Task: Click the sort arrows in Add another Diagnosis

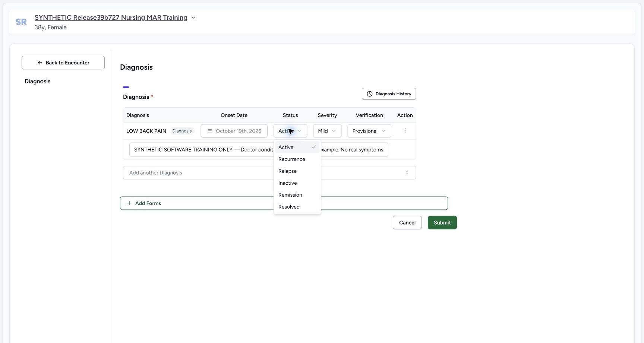Action: click(x=407, y=173)
